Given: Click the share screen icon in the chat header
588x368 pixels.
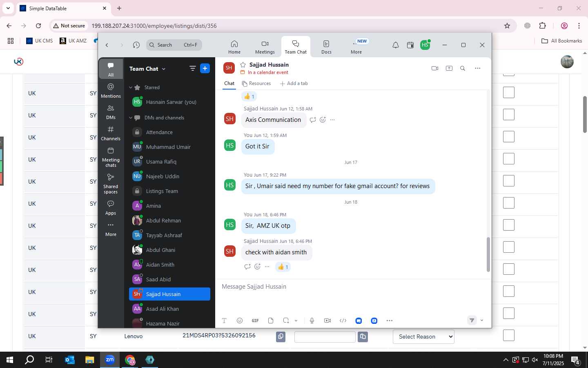Looking at the screenshot, I should coord(449,68).
